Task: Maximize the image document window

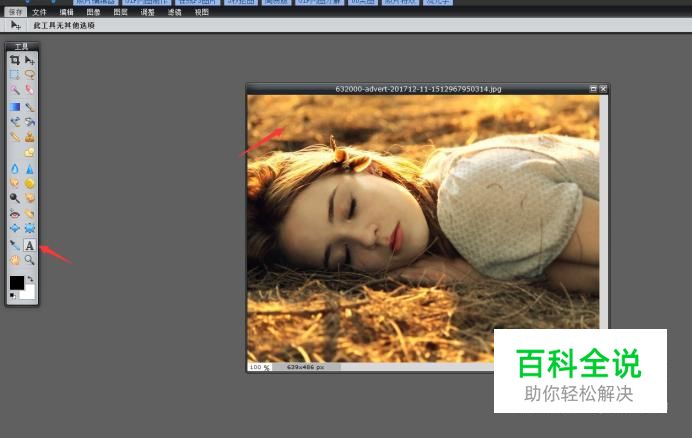Action: (593, 89)
